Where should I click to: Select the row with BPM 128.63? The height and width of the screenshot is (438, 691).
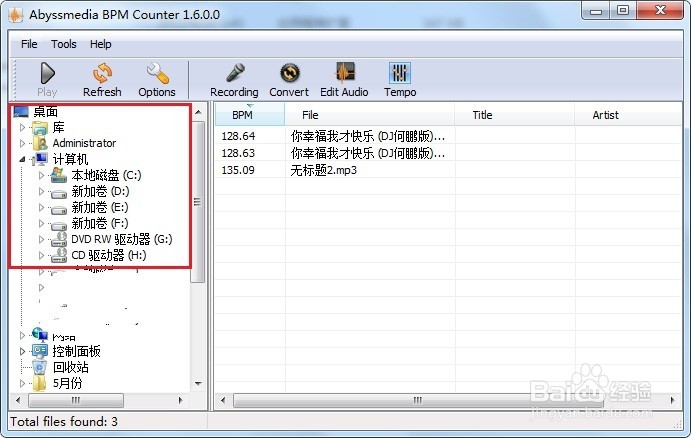pyautogui.click(x=448, y=153)
